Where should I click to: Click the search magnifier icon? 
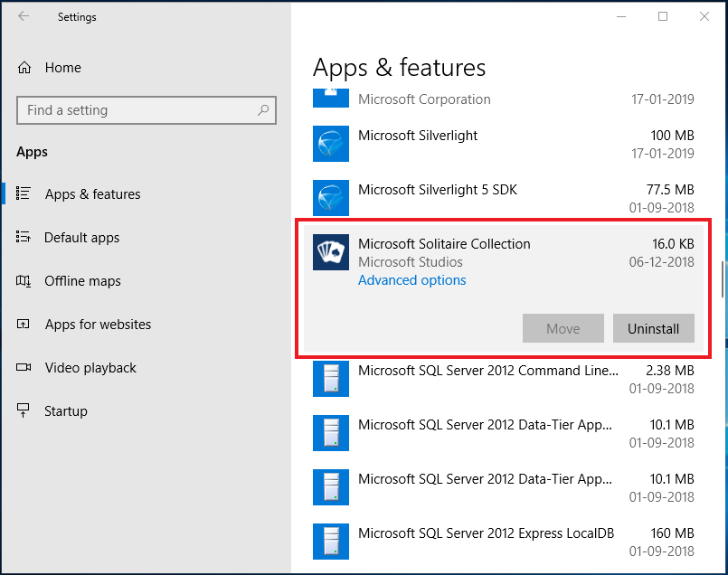tap(263, 110)
